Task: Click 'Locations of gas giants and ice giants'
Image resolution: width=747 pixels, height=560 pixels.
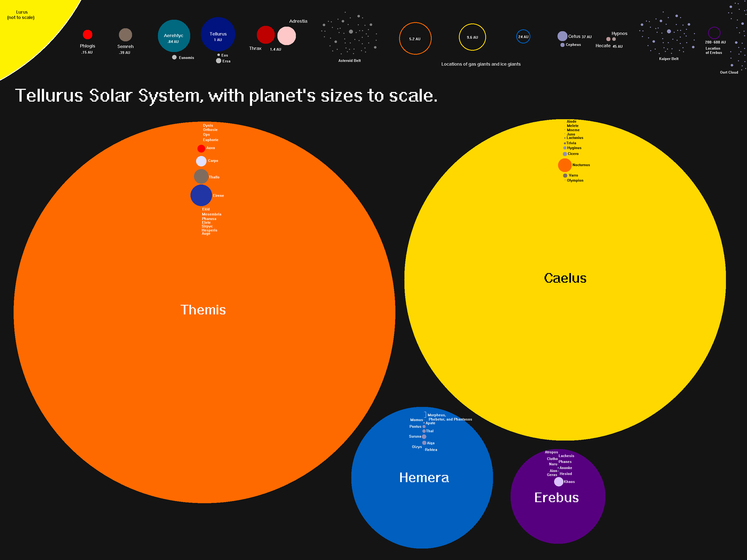Action: pyautogui.click(x=481, y=64)
